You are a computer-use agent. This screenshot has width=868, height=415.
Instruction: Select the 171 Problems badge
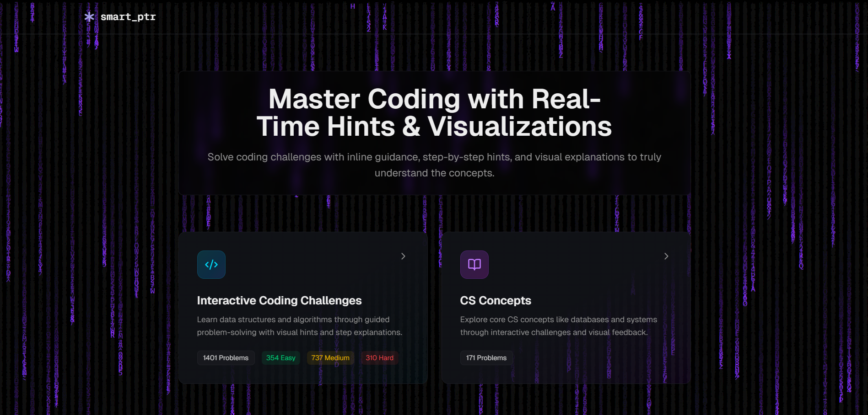pos(486,358)
